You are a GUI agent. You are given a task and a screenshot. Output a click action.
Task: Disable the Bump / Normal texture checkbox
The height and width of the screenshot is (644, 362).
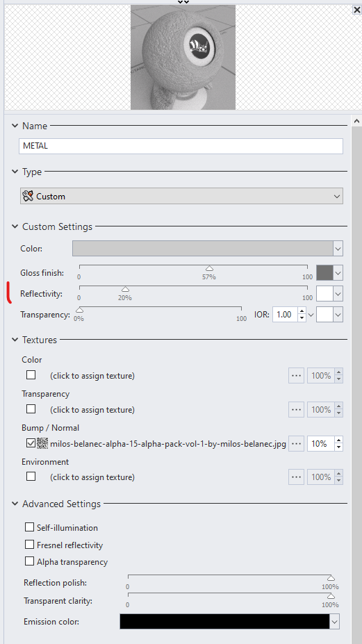click(x=31, y=443)
